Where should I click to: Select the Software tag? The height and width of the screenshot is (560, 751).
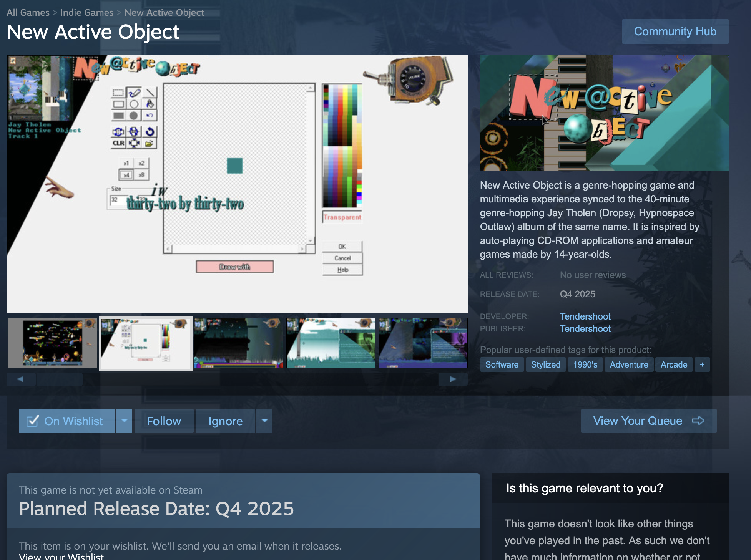502,364
